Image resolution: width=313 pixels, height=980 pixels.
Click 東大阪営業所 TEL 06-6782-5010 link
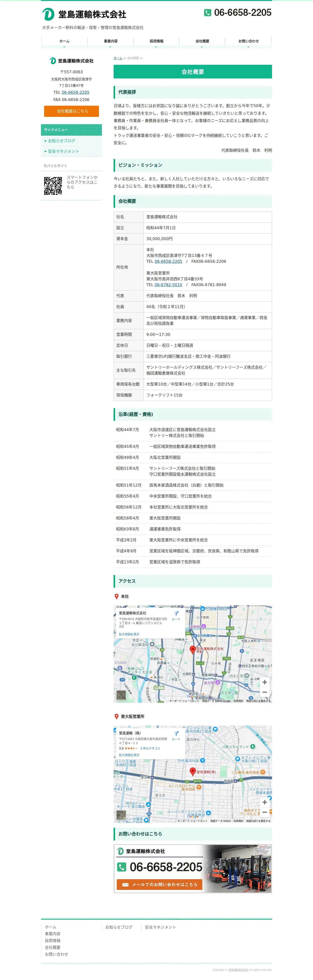pos(168,284)
